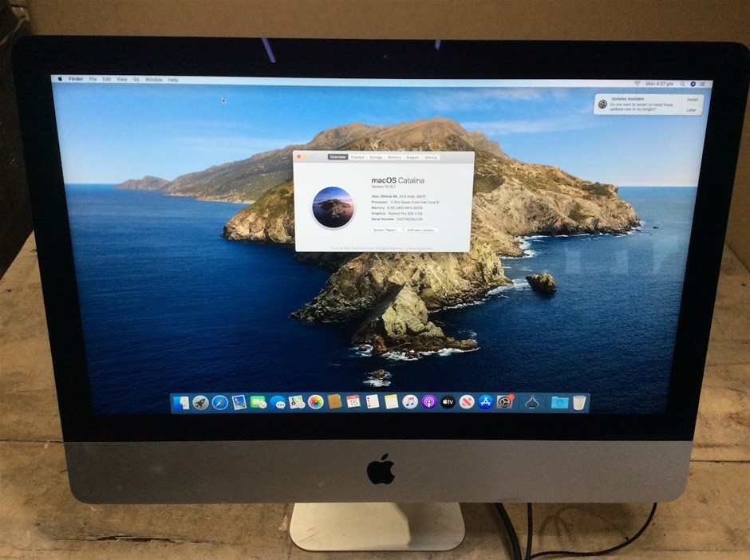This screenshot has height=560, width=750.
Task: Open System Information chip icon in Dock
Action: point(532,402)
